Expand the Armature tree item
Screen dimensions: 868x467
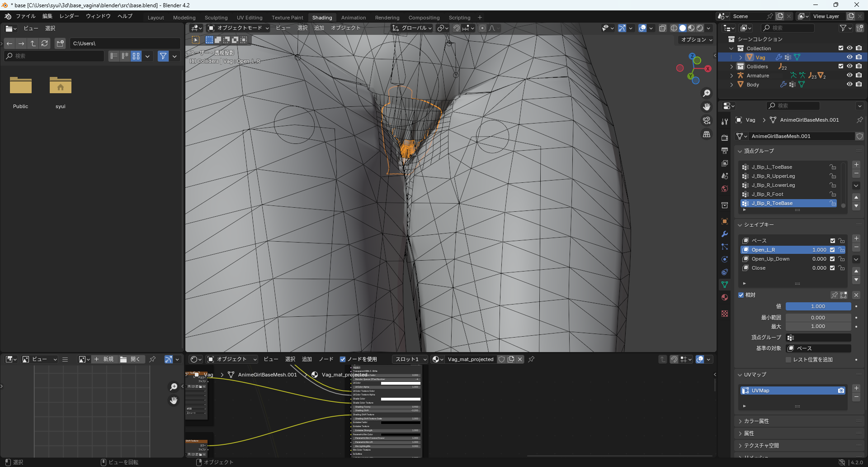point(732,76)
